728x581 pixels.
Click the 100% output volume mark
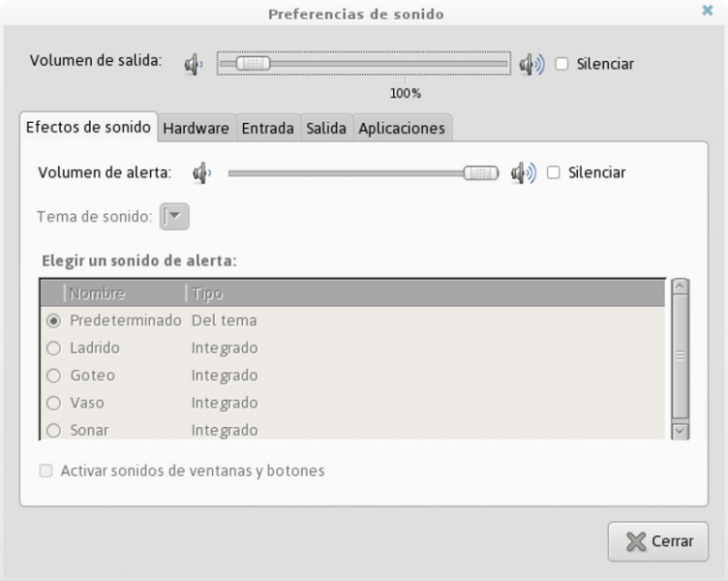pyautogui.click(x=406, y=93)
